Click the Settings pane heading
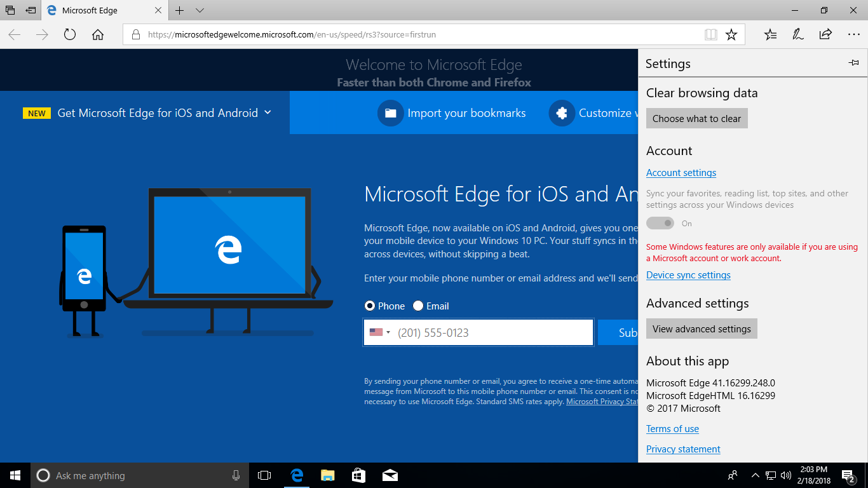This screenshot has height=488, width=868. pos(668,64)
